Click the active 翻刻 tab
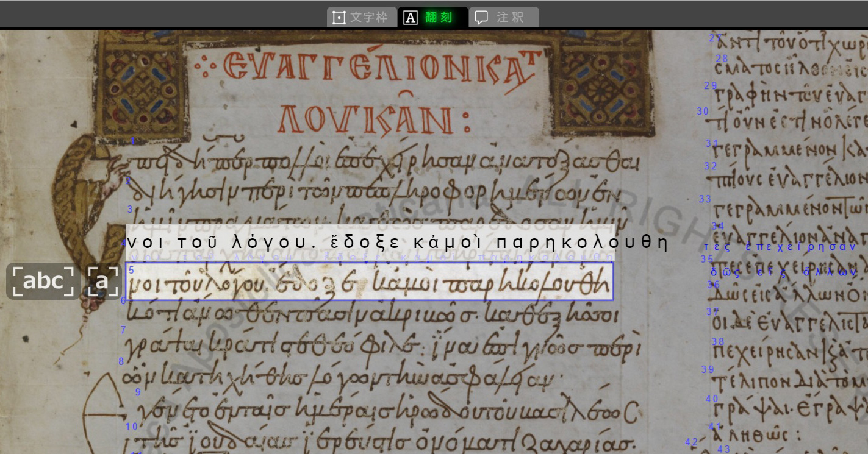This screenshot has width=868, height=454. 433,17
